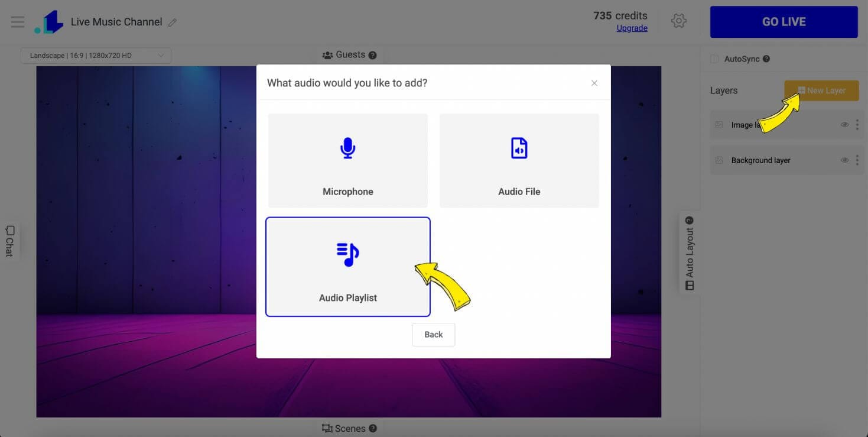
Task: Choose the Audio File option
Action: pyautogui.click(x=519, y=160)
